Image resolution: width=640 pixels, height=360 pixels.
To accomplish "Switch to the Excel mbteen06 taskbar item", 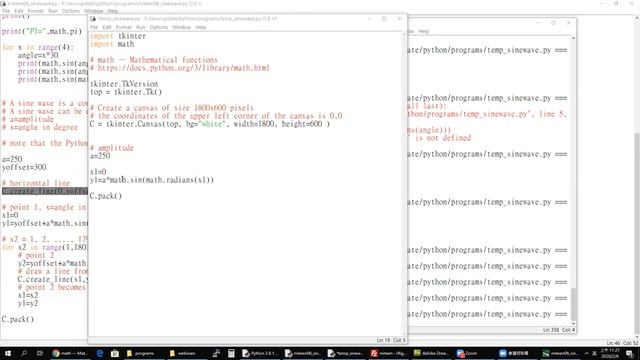I will point(560,353).
